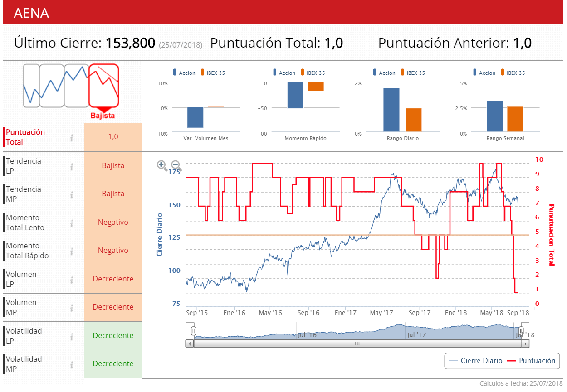This screenshot has width=567, height=392.
Task: Click the Cierre Diario left axis title
Action: click(x=160, y=234)
